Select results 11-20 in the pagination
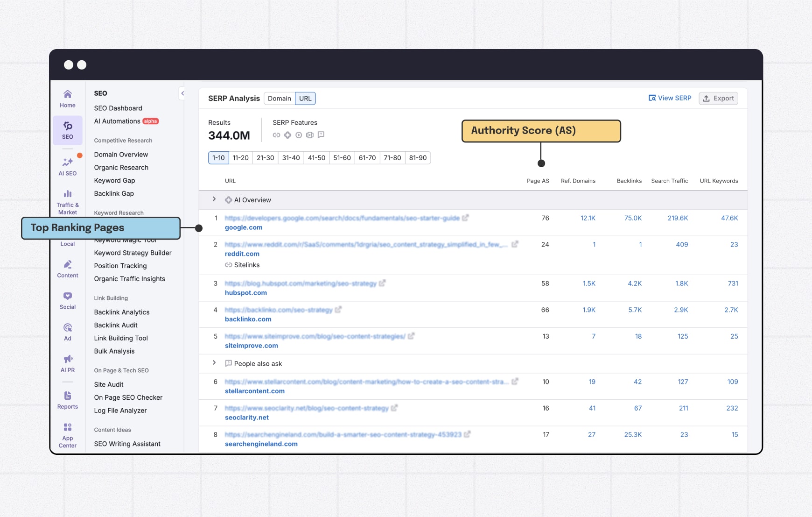 240,157
